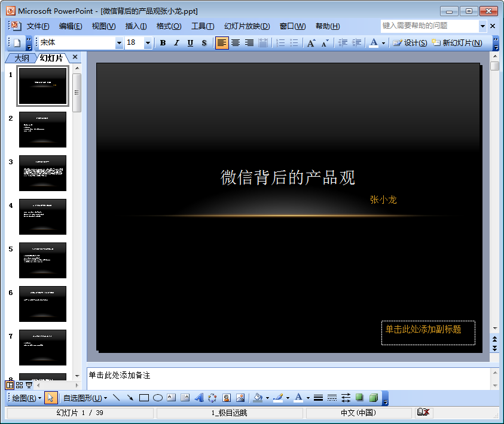Insert vertical text box icon

[x=185, y=398]
